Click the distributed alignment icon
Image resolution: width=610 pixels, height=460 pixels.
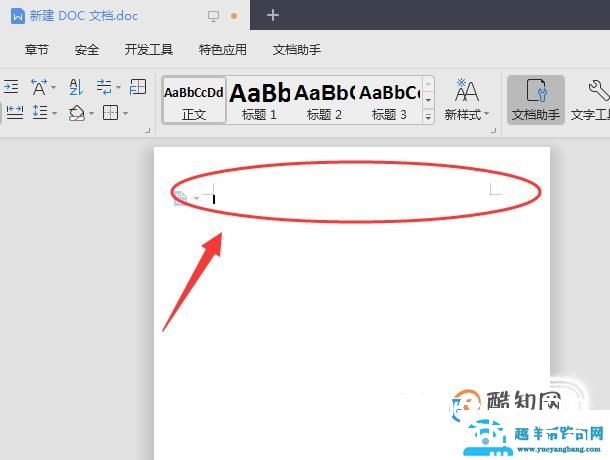click(x=13, y=113)
